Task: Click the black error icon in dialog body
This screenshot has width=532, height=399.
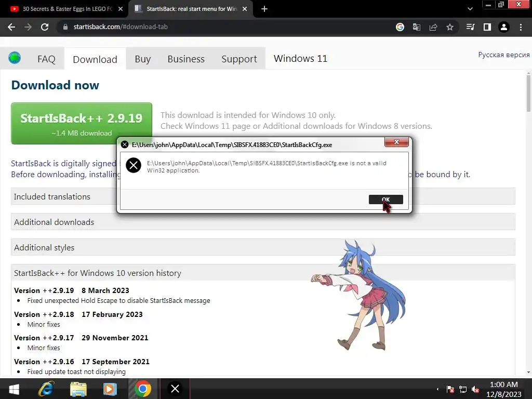Action: click(134, 165)
